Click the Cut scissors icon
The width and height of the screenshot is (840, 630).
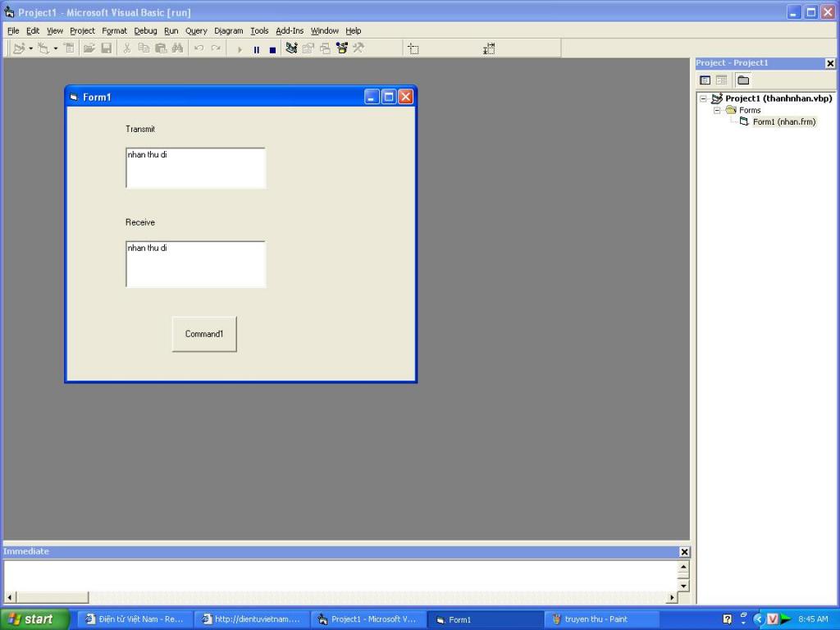pos(127,48)
